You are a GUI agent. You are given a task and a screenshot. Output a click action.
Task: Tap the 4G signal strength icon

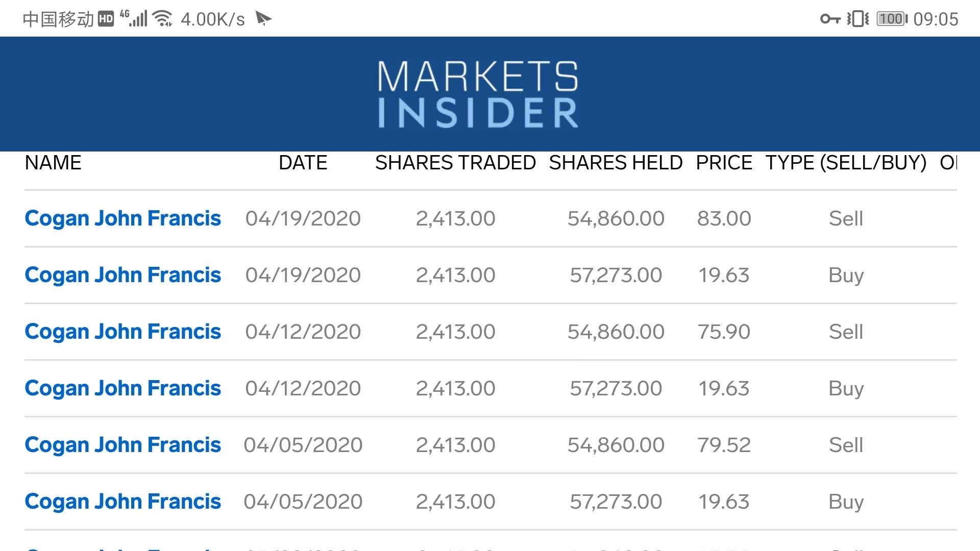pos(134,19)
